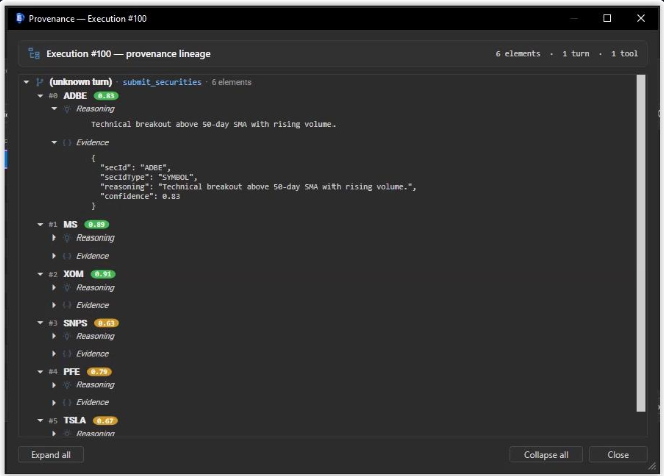Click the ADBE Reasoning lightbulb icon
The image size is (664, 476).
(67, 109)
